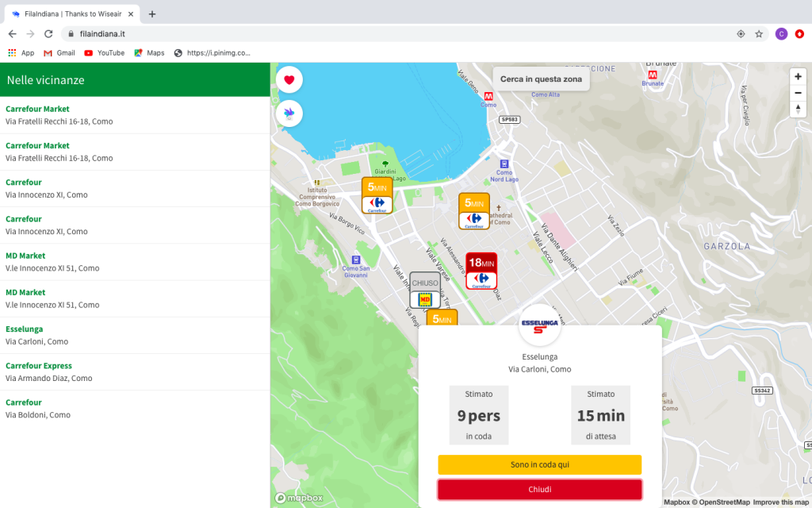Reload the page using browser refresh
812x508 pixels.
pyautogui.click(x=48, y=34)
